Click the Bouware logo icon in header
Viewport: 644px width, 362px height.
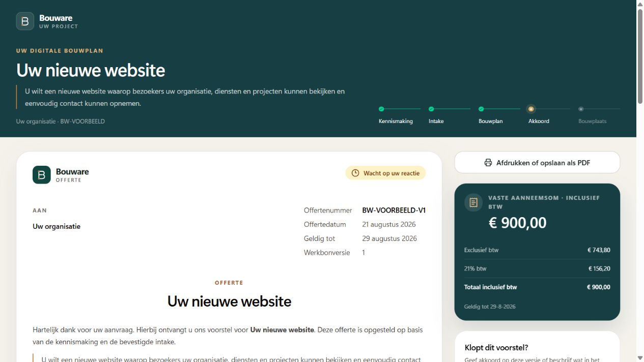[25, 21]
